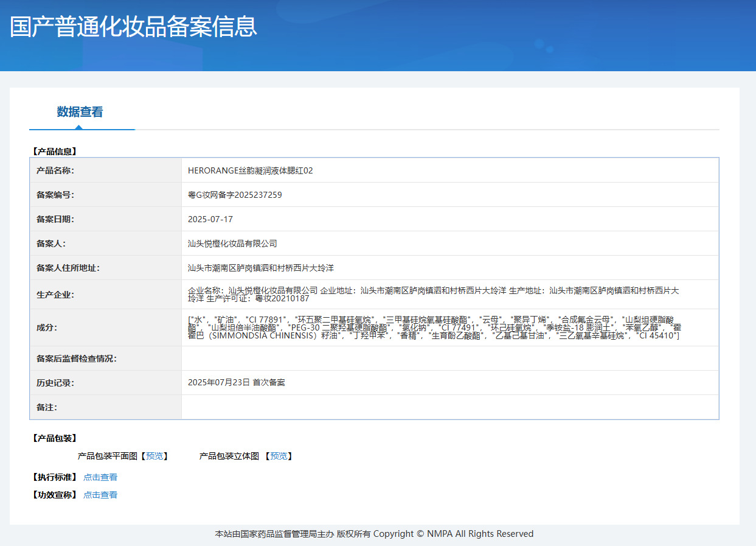Viewport: 756px width, 546px height.
Task: Click the 备案日期 row label
Action: click(55, 219)
